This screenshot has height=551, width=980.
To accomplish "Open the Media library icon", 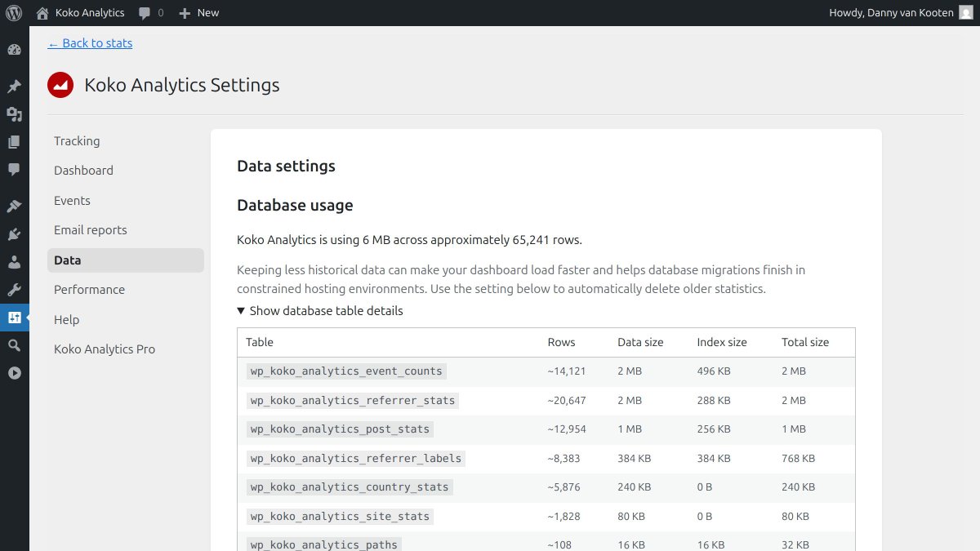I will pyautogui.click(x=14, y=114).
